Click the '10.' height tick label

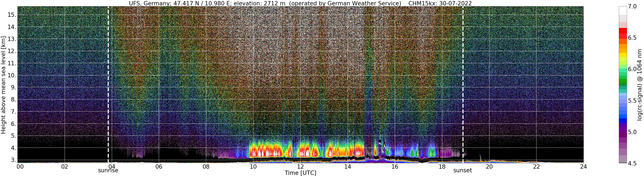(x=12, y=75)
